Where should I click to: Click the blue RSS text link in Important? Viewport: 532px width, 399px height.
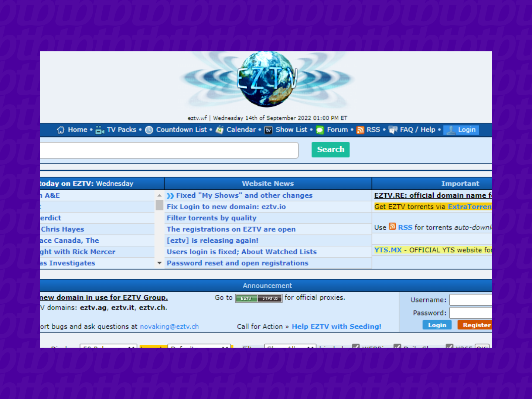[405, 228]
